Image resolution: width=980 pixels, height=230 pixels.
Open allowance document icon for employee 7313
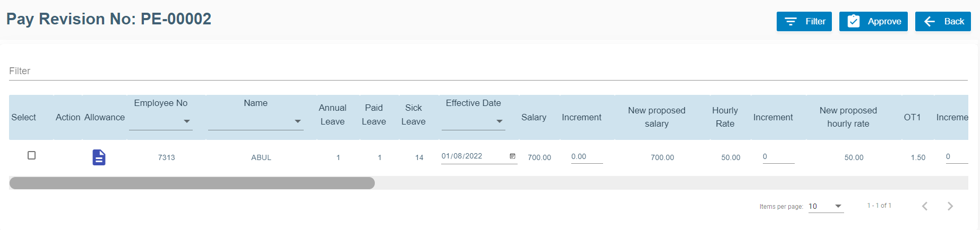99,157
